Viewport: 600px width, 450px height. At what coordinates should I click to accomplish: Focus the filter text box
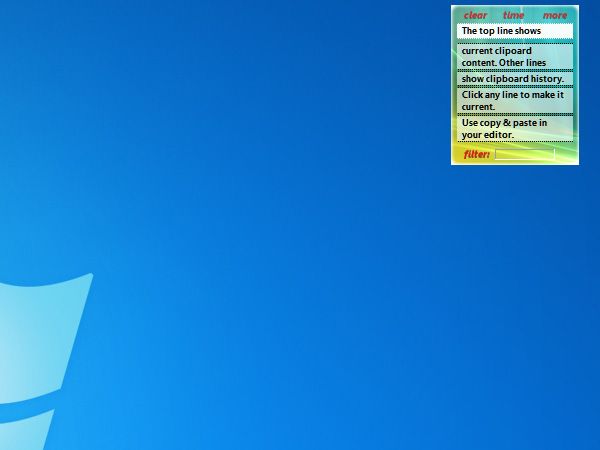[525, 154]
